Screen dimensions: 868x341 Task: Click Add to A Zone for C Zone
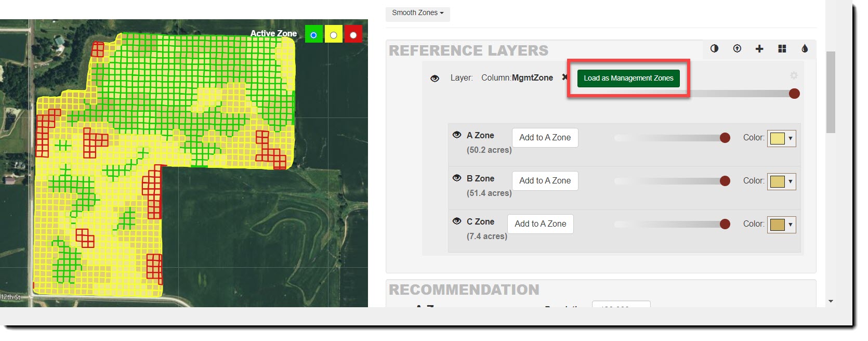[x=540, y=224]
